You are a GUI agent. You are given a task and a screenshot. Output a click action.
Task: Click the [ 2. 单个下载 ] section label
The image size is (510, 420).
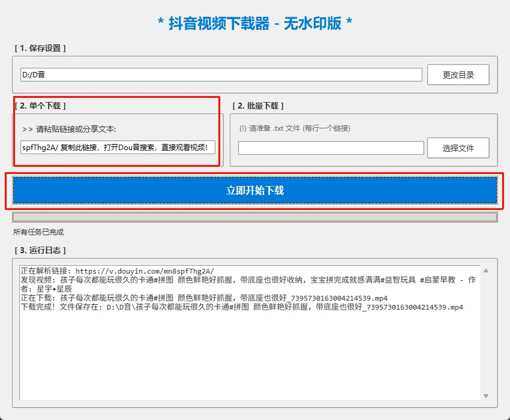[x=40, y=106]
